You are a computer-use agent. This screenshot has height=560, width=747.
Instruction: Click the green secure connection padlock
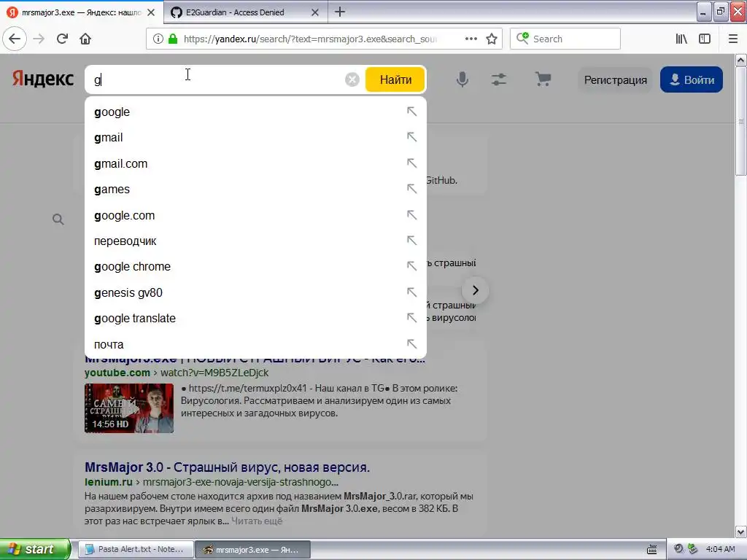[173, 39]
